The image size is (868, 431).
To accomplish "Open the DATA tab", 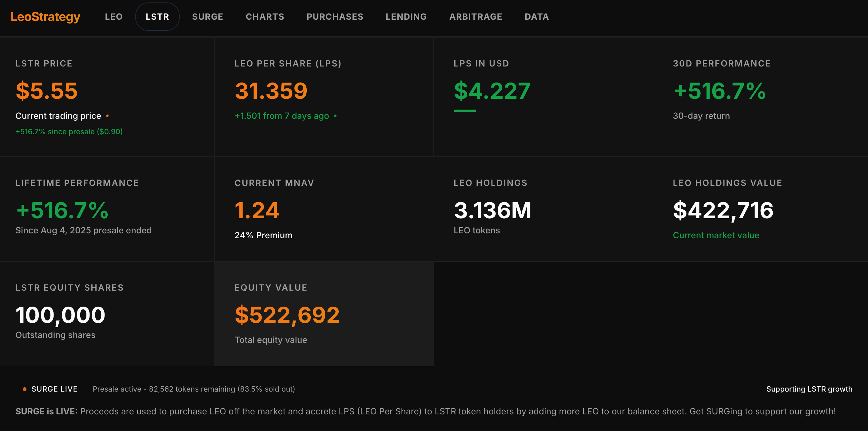I will pyautogui.click(x=536, y=17).
